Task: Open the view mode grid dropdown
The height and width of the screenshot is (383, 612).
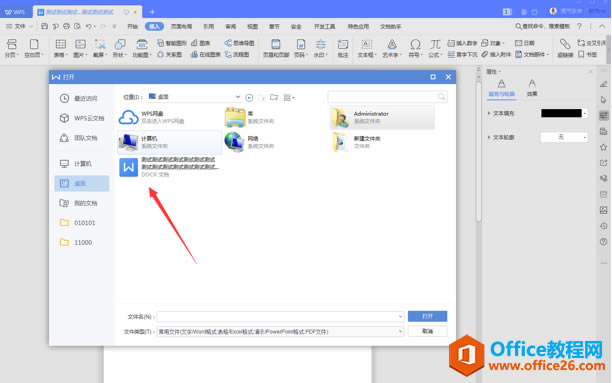Action: click(x=289, y=97)
